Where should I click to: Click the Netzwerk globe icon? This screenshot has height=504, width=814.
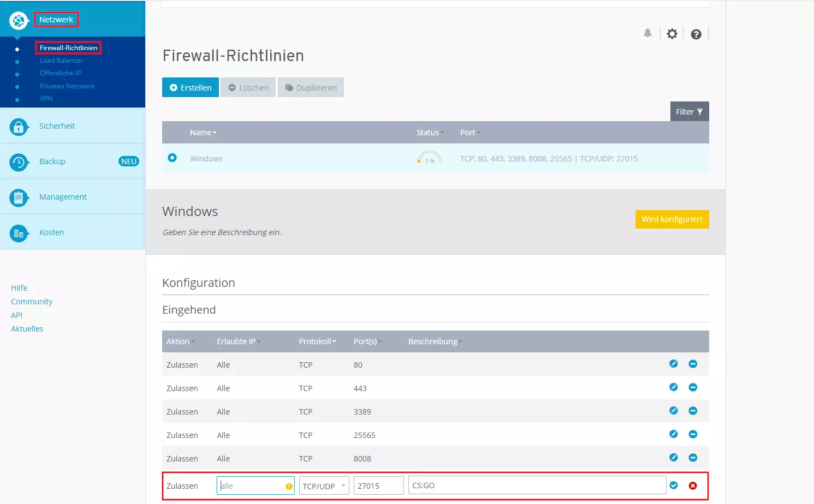point(19,21)
